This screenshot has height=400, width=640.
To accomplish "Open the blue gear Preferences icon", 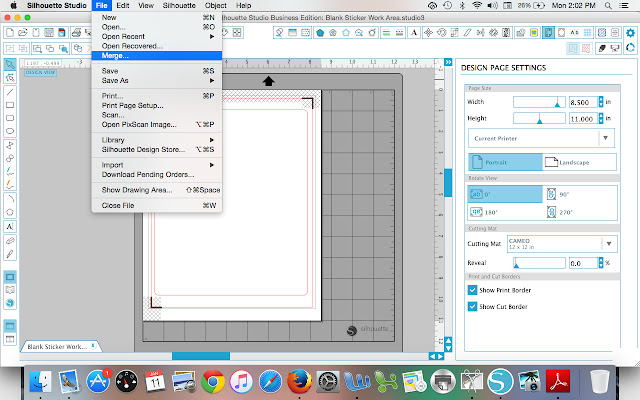I will 630,33.
